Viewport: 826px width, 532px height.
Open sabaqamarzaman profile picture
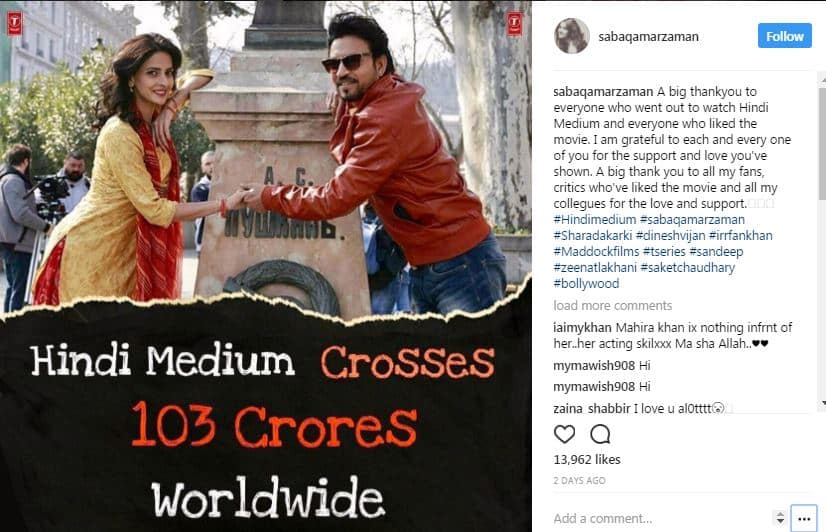pyautogui.click(x=572, y=36)
